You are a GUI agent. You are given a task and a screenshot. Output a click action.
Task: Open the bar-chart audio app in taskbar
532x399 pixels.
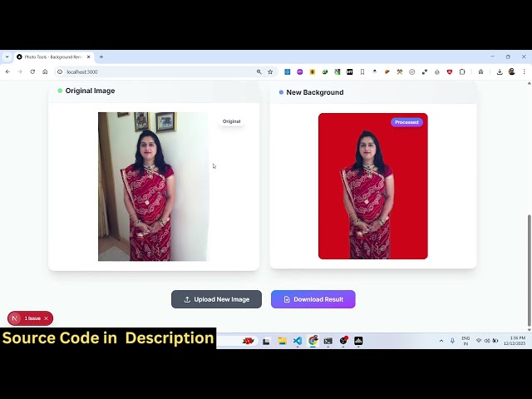pyautogui.click(x=358, y=341)
